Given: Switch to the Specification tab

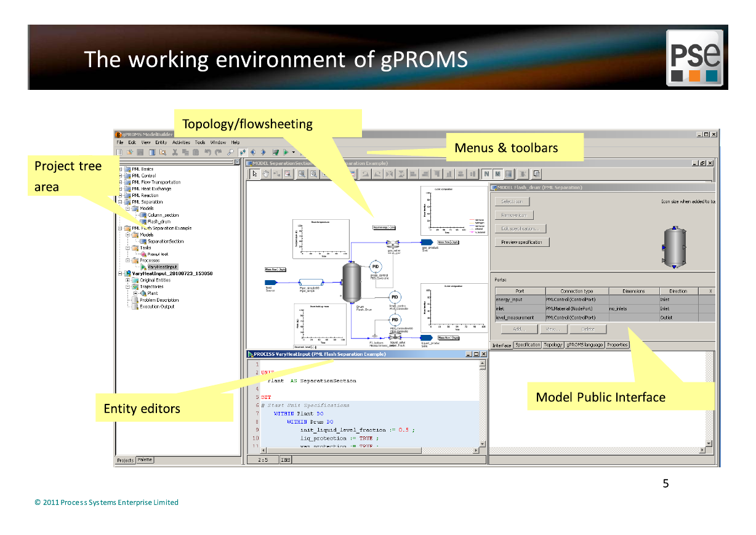Looking at the screenshot, I should [x=528, y=345].
